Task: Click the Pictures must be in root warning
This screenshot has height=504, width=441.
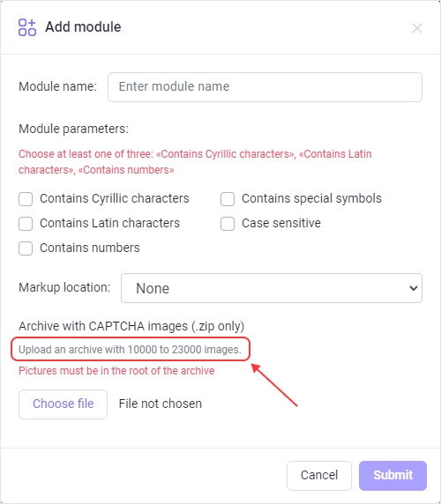Action: [x=116, y=371]
